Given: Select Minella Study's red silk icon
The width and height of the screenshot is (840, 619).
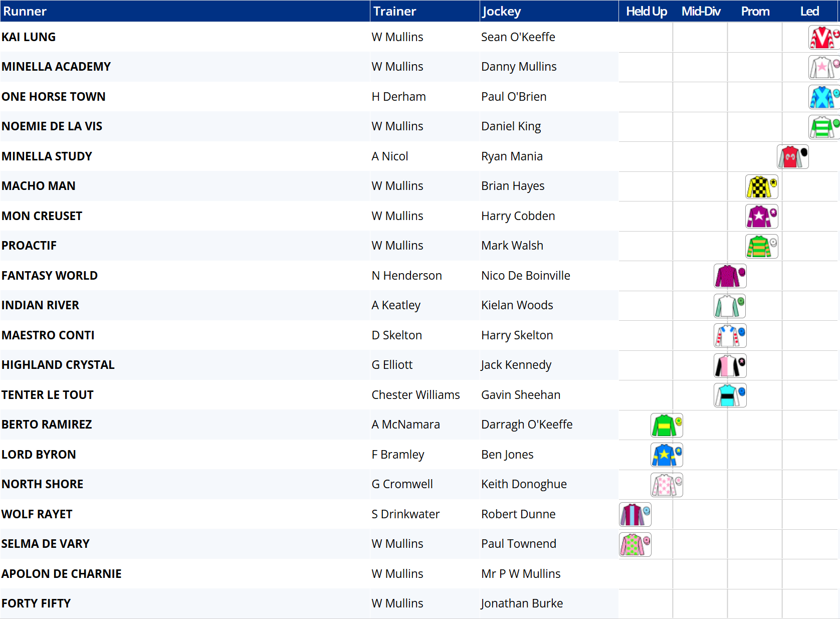Looking at the screenshot, I should click(x=792, y=157).
